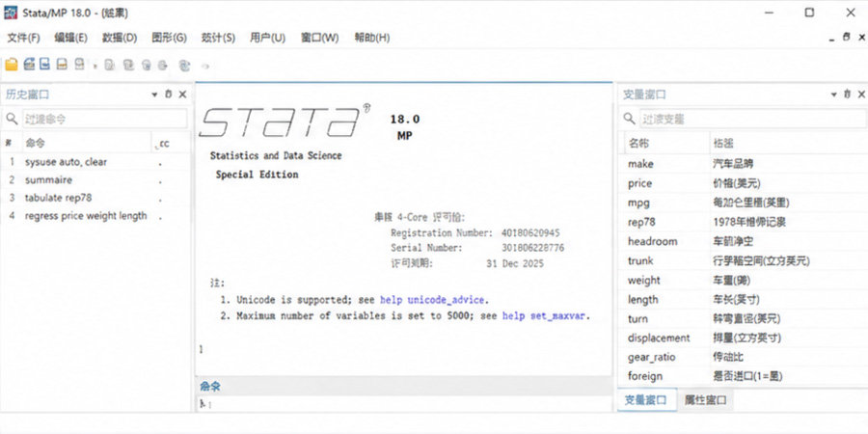The height and width of the screenshot is (434, 868).
Task: Click the # column header in history
Action: [x=11, y=143]
